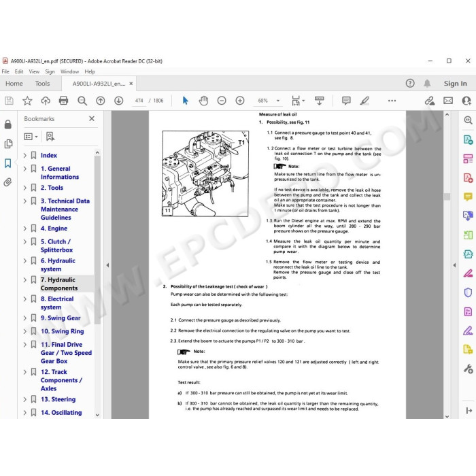Image resolution: width=476 pixels, height=476 pixels.
Task: Share with others person icon
Action: pos(466,101)
